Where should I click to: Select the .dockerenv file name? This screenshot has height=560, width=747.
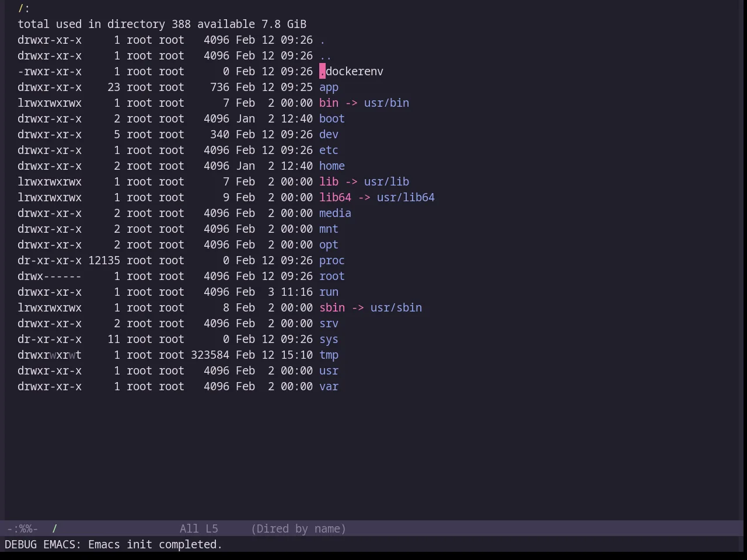pos(351,72)
